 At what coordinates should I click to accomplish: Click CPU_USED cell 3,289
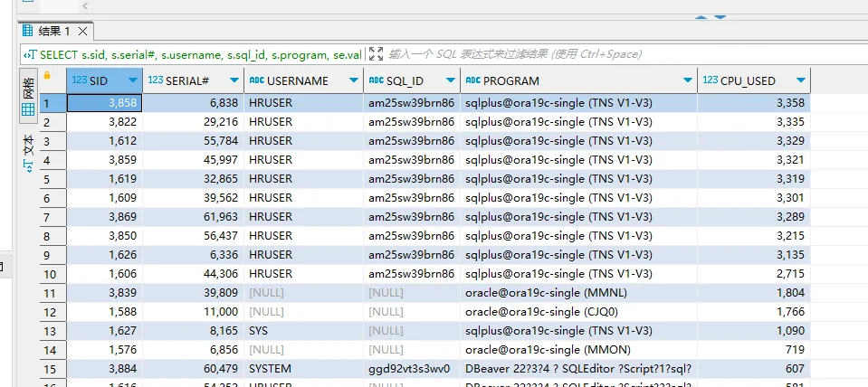(754, 217)
